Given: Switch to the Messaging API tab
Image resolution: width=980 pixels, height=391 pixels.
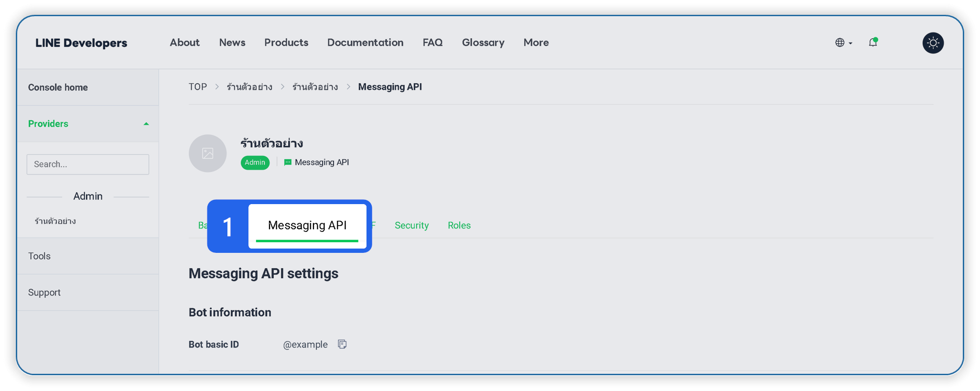Looking at the screenshot, I should (x=307, y=226).
